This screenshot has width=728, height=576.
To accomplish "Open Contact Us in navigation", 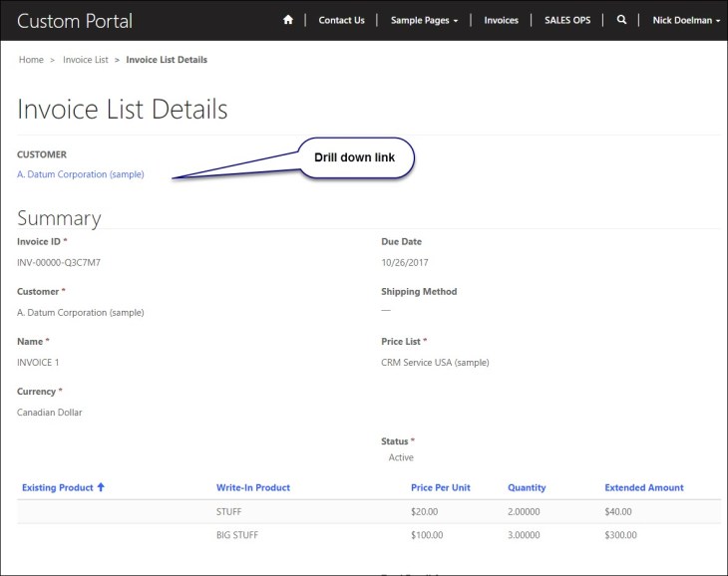I will 341,20.
